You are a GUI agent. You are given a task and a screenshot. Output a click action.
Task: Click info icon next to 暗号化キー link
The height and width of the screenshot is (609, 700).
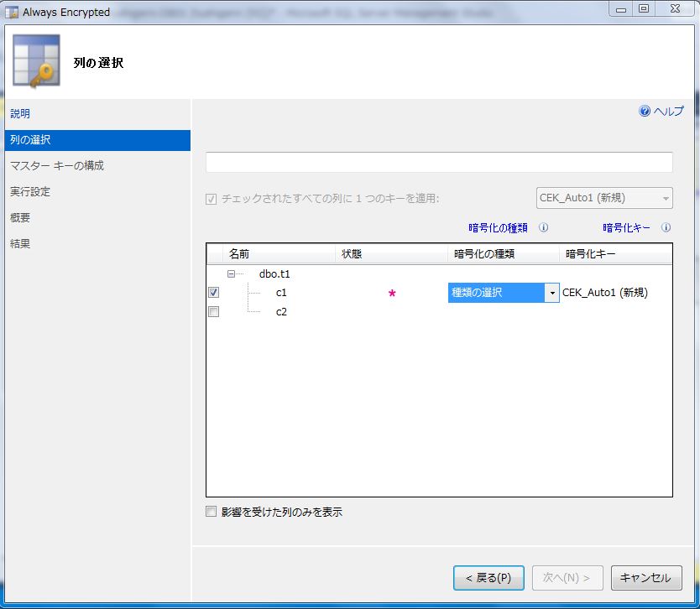(666, 227)
